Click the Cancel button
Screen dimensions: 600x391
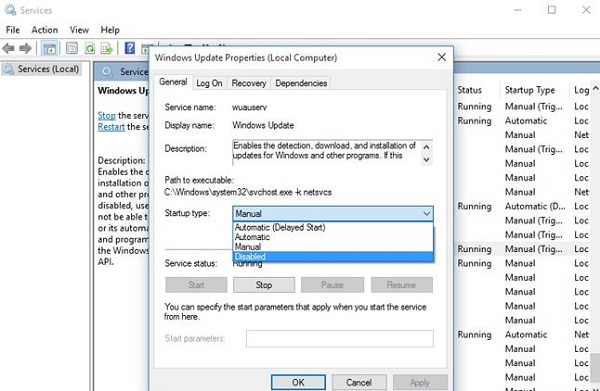[359, 382]
